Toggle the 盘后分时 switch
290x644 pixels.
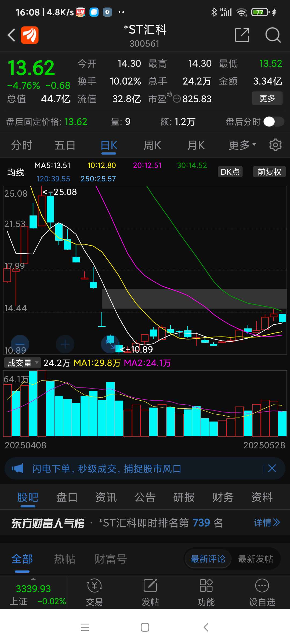(274, 122)
